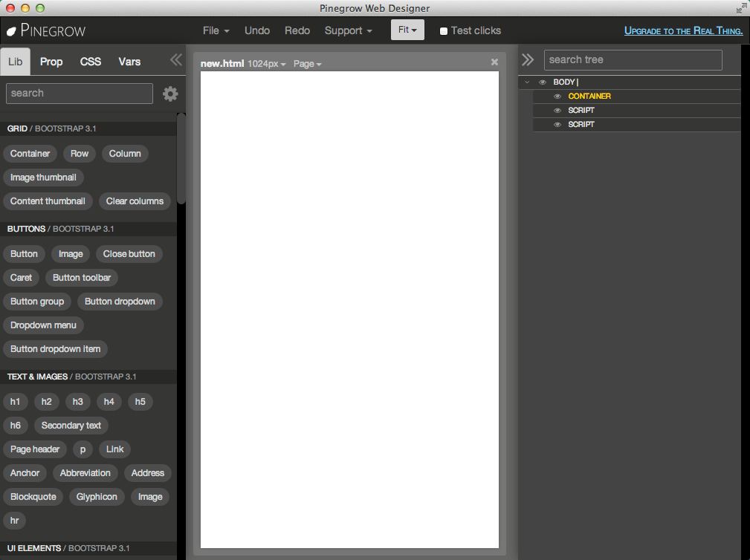Choose the Glyphicon component
Screen dimensions: 750x560
97,497
